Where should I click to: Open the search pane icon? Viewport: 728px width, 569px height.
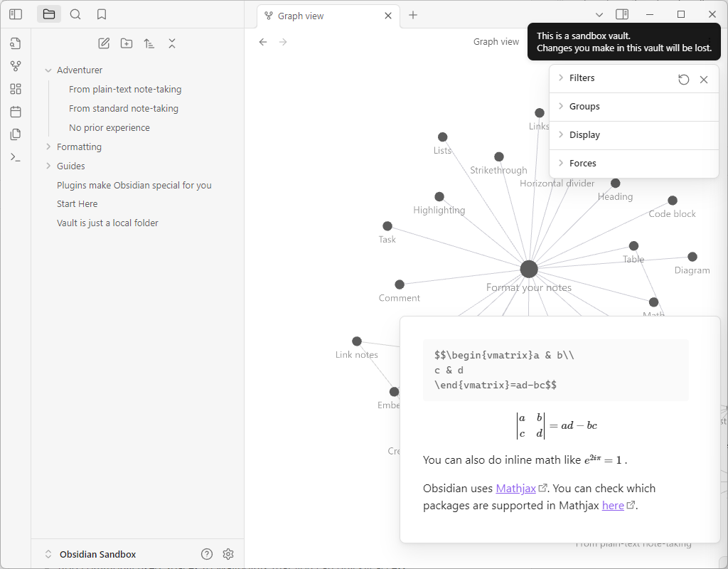tap(75, 14)
